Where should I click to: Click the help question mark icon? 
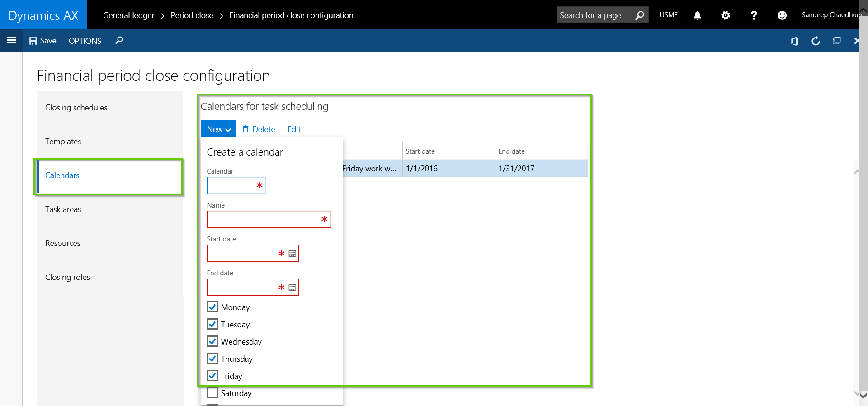pyautogui.click(x=753, y=15)
